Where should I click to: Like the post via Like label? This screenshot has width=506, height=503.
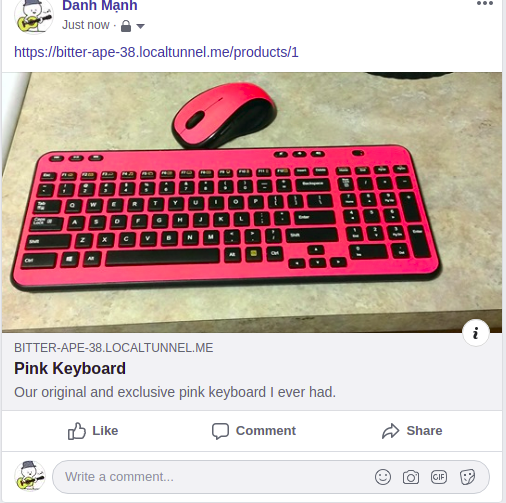point(105,431)
